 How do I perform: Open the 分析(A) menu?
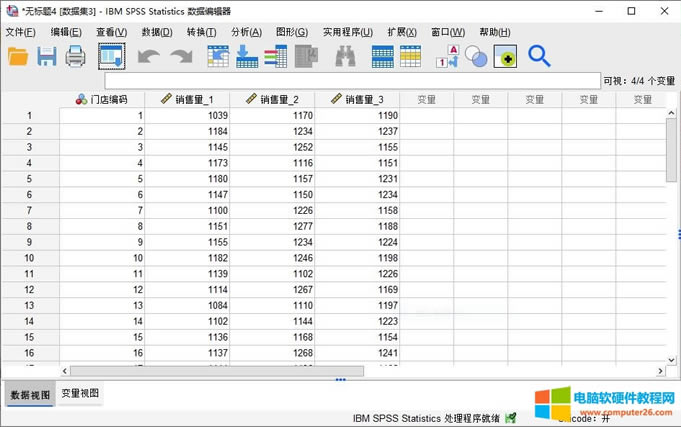click(x=246, y=32)
